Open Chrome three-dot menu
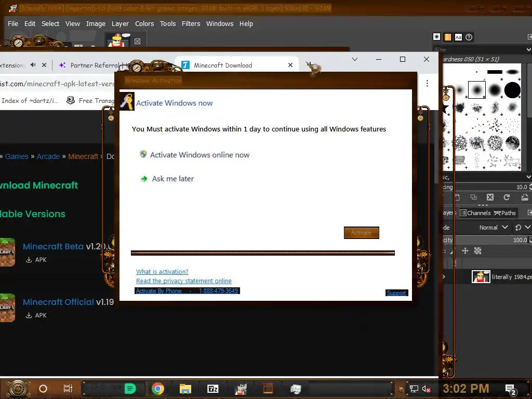This screenshot has width=532, height=399. click(427, 84)
